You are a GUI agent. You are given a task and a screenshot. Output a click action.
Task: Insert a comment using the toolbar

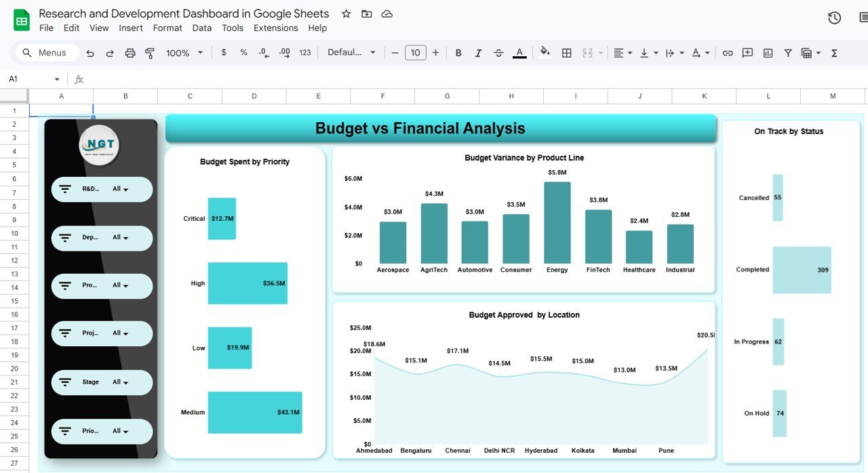point(747,52)
